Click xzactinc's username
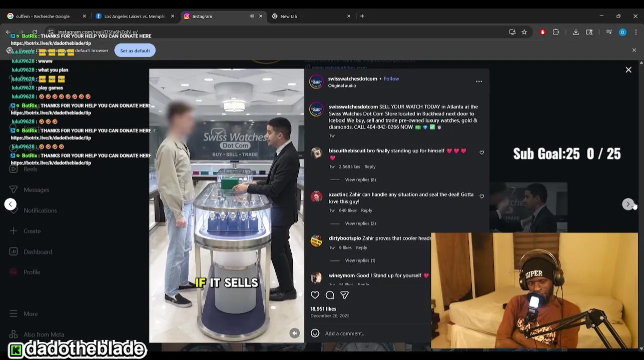Viewport: 644px width, 360px height. pyautogui.click(x=338, y=194)
